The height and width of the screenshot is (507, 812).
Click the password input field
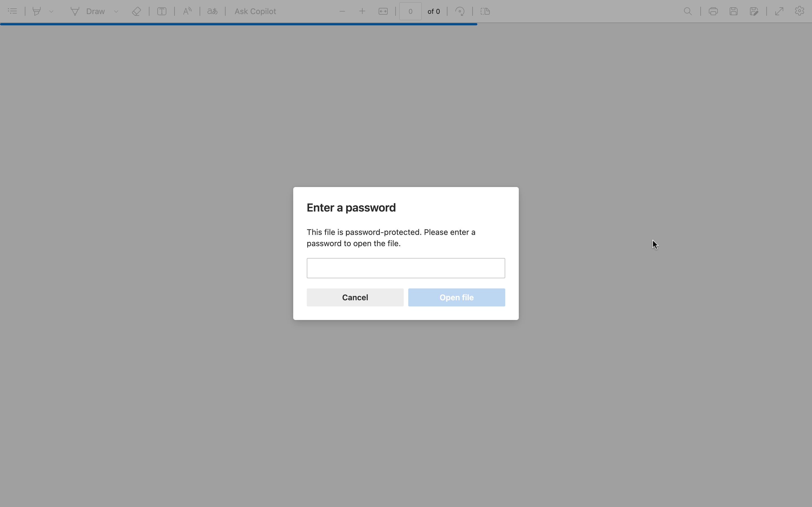406,268
